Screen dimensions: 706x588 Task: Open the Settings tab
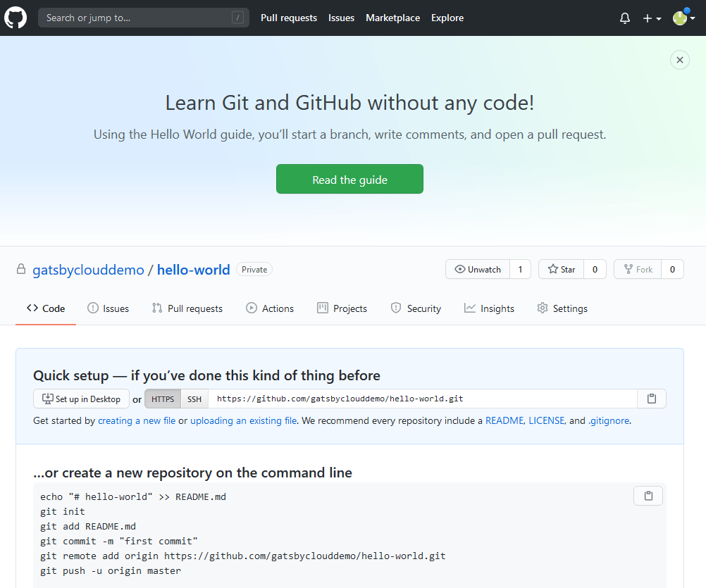[x=562, y=308]
